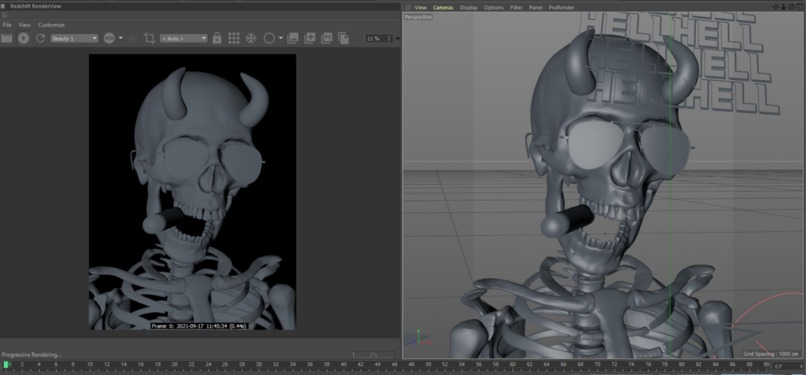
Task: Click the viewport rotate camera icon
Action: 791,7
